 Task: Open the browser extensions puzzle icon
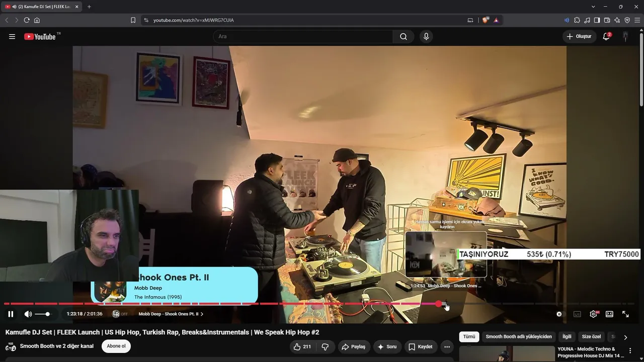tap(577, 20)
